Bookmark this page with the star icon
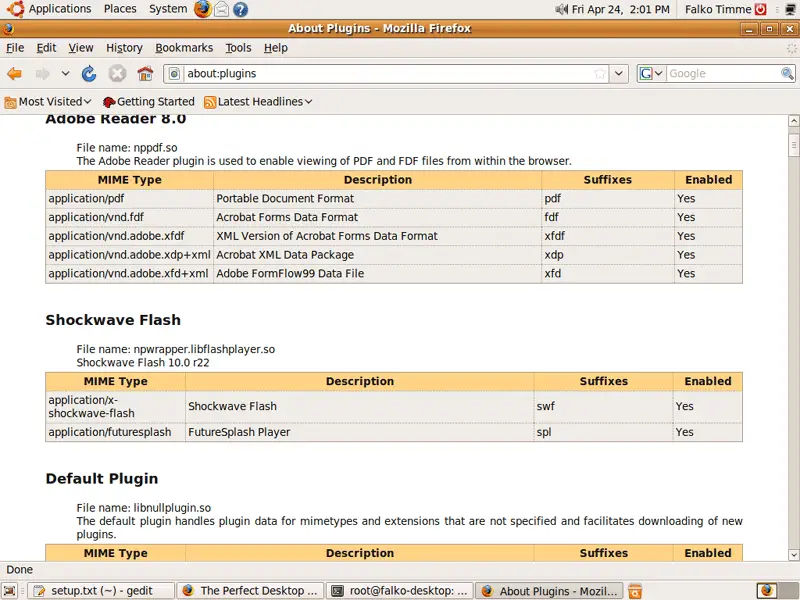This screenshot has height=600, width=800. [600, 74]
